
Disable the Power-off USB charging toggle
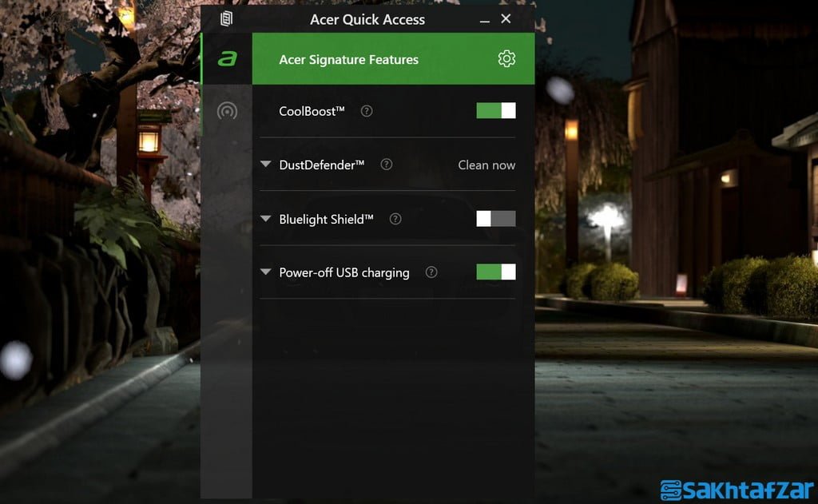pyautogui.click(x=495, y=272)
